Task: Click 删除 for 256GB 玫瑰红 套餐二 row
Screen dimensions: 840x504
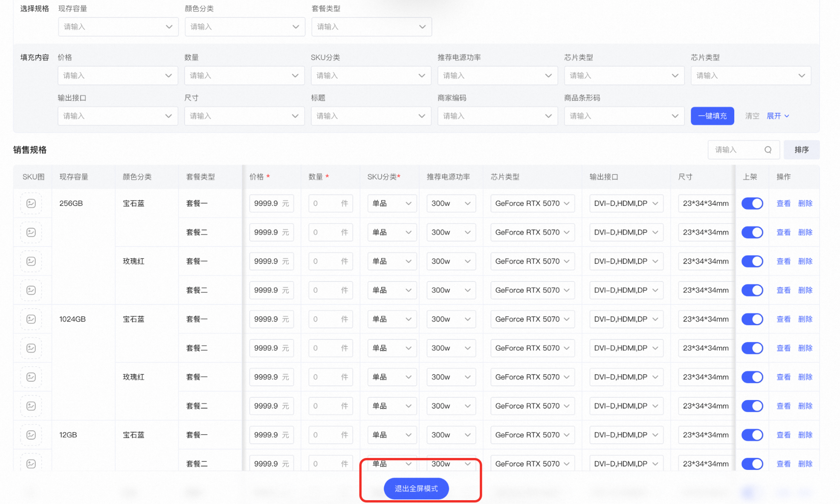Action: (805, 290)
